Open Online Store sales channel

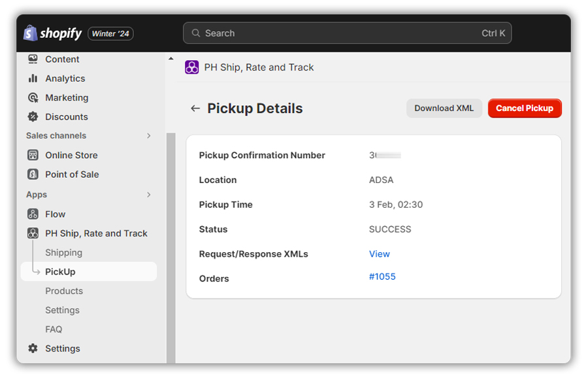pos(71,155)
